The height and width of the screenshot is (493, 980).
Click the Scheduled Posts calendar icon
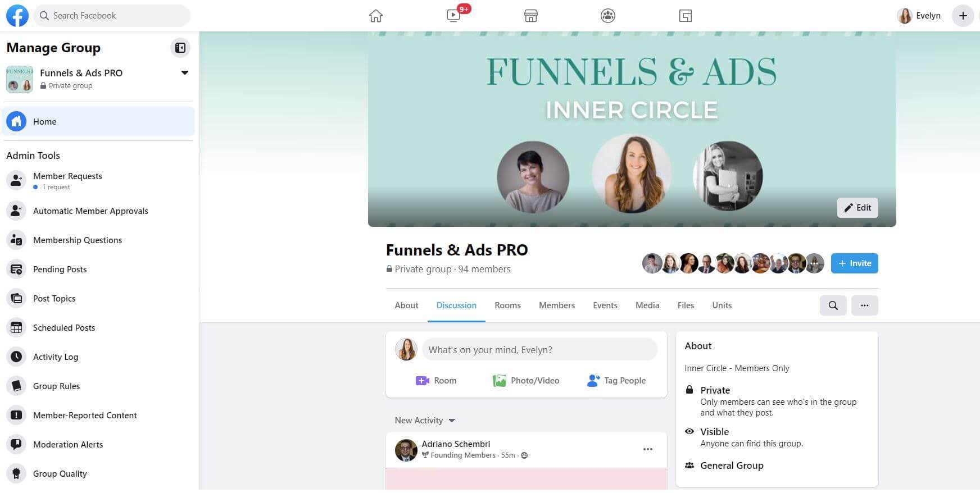pyautogui.click(x=16, y=327)
